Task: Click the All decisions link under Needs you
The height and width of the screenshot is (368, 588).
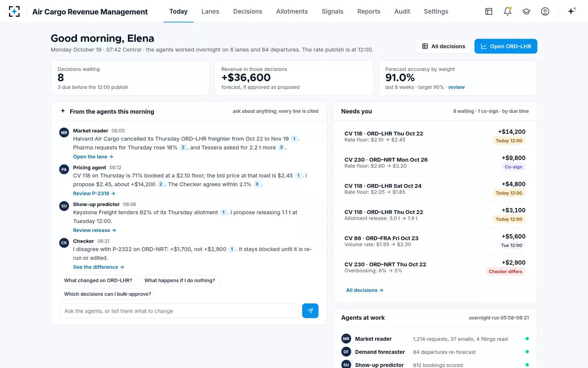Action: coord(365,290)
